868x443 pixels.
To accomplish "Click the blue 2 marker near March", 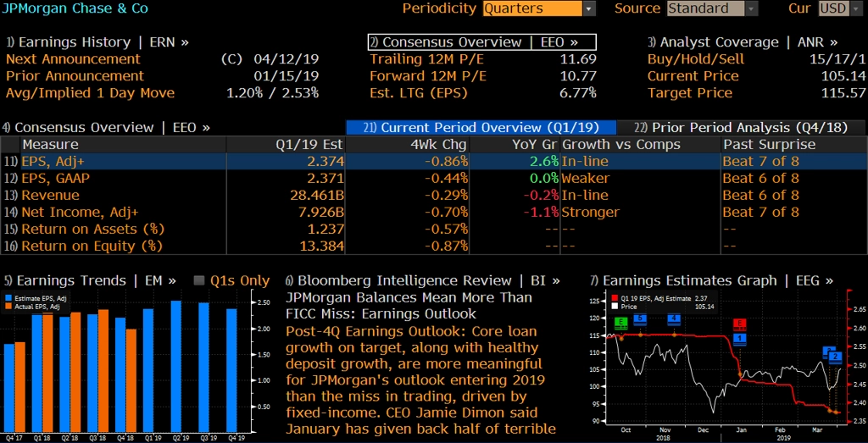I will pos(835,356).
